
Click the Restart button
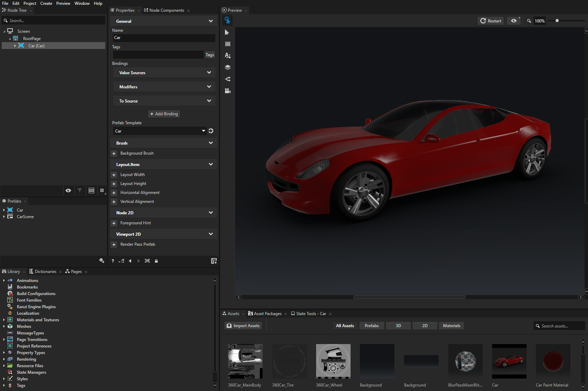[491, 21]
